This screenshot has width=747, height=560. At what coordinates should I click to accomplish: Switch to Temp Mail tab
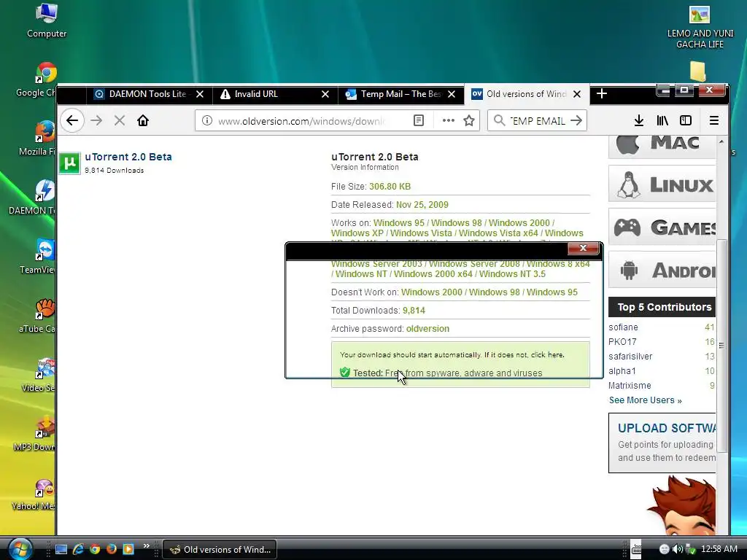click(x=400, y=94)
